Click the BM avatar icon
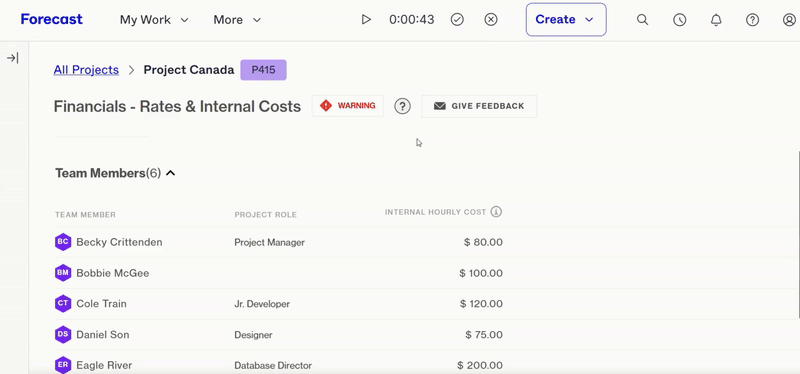 tap(63, 273)
